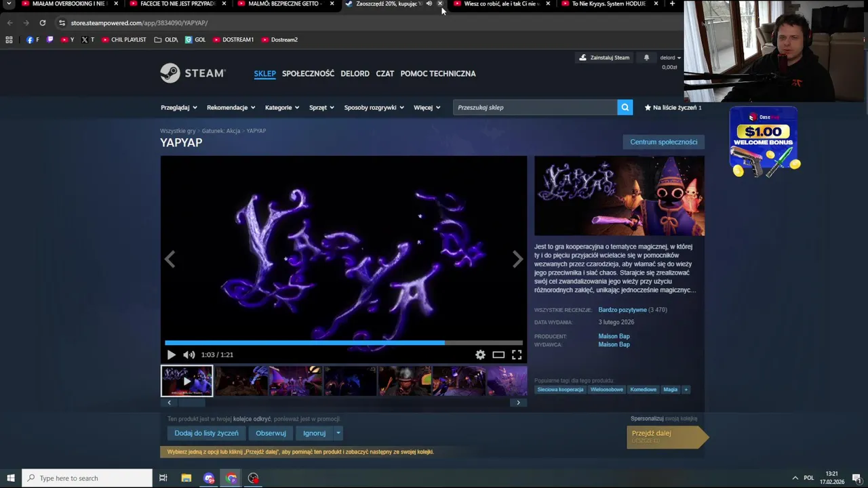Open the SPOŁECZNOŚĆ menu
Screen dimensions: 868x488
pos(308,73)
